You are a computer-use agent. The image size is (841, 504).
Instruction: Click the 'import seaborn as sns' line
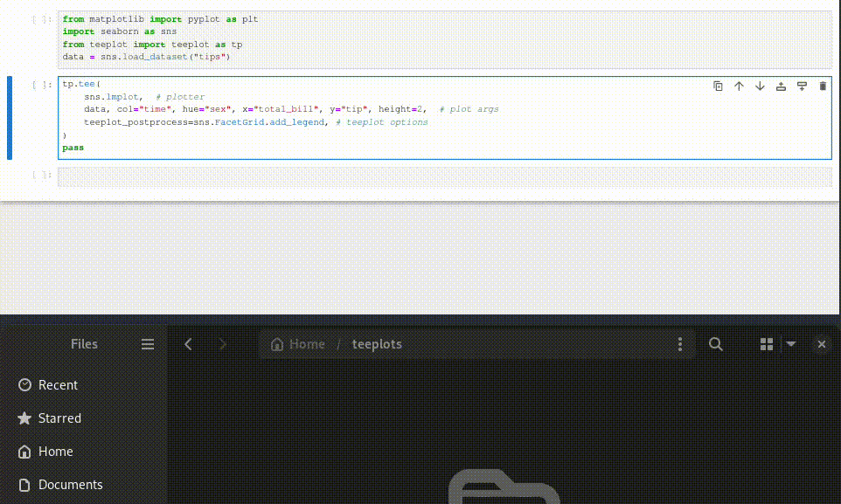point(119,31)
